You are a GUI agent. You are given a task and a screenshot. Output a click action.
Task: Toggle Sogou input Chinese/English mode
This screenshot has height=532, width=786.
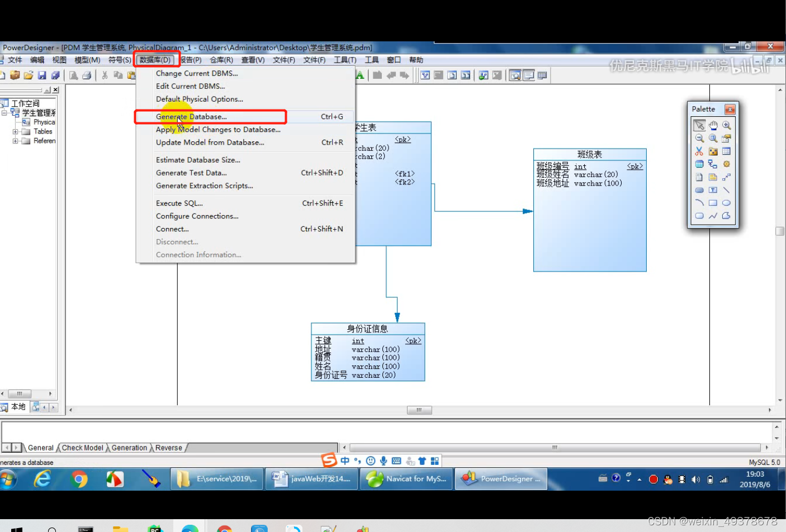pyautogui.click(x=345, y=461)
